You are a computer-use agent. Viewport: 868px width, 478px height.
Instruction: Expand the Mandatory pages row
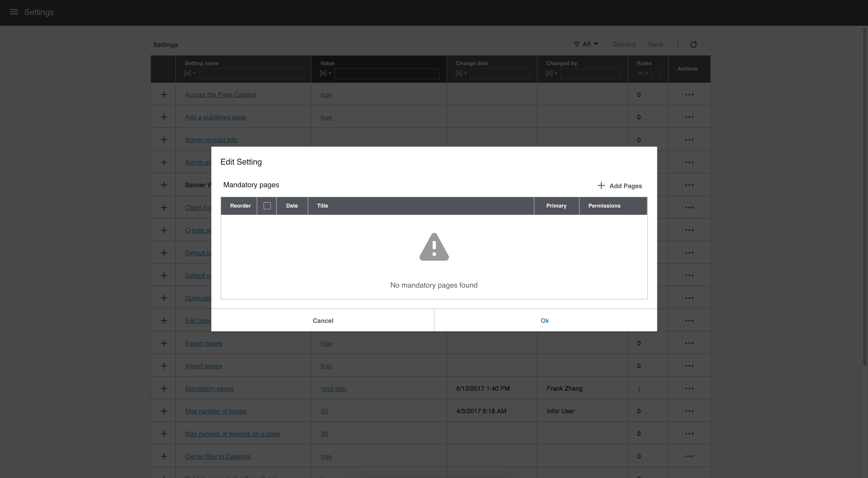[164, 388]
